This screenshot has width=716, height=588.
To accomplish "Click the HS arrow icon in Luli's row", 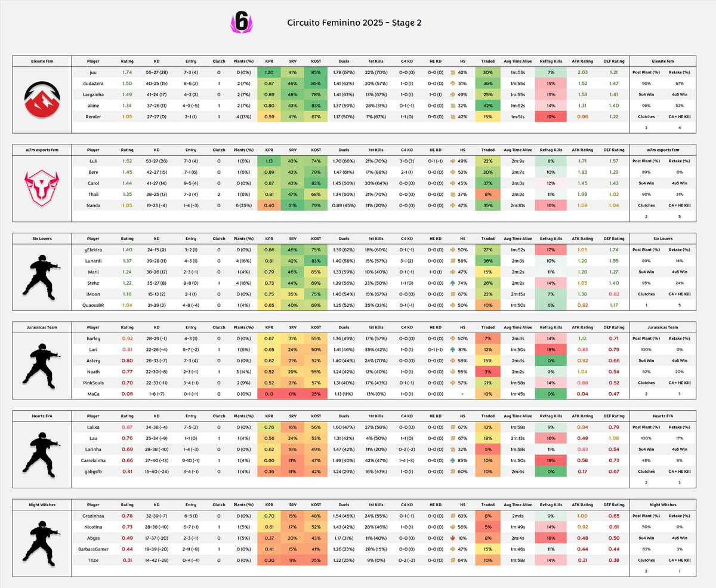I will click(453, 161).
